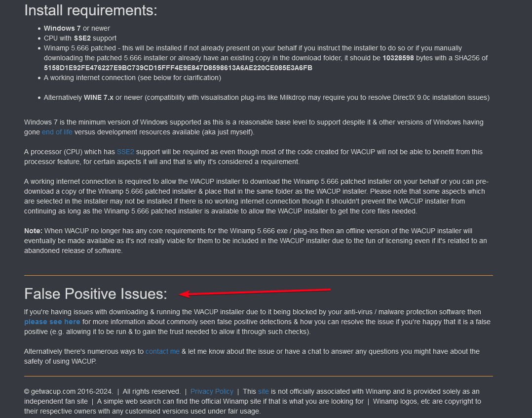Click the orange divider above the footer
This screenshot has width=532, height=418.
(x=259, y=376)
